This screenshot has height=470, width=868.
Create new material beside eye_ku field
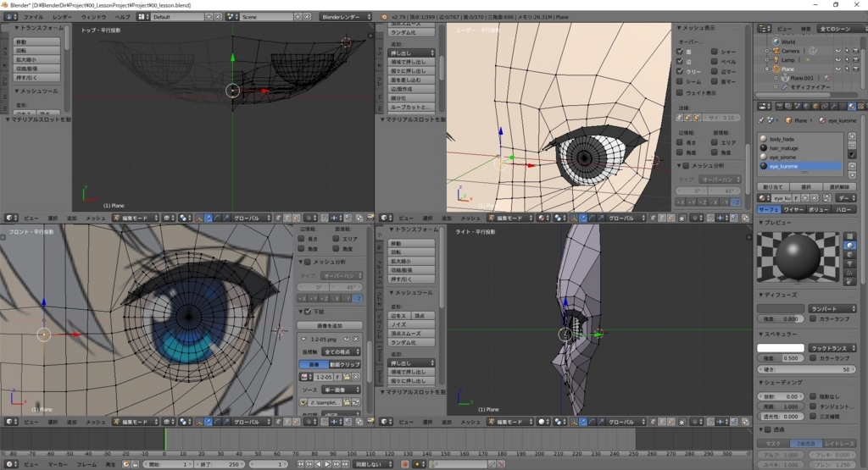(x=805, y=198)
